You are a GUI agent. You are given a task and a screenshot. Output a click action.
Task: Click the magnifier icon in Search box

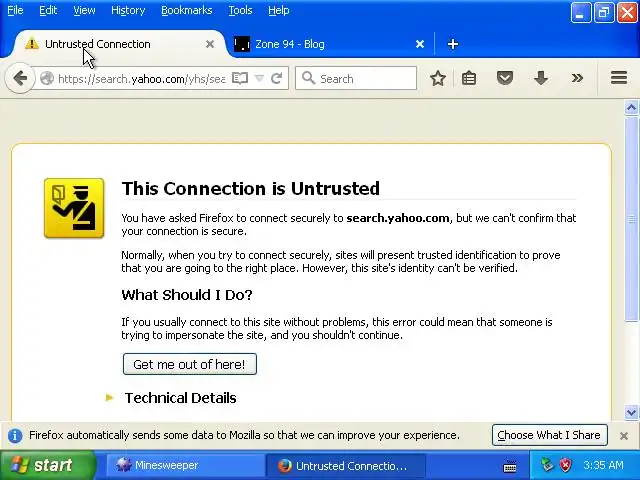point(309,78)
